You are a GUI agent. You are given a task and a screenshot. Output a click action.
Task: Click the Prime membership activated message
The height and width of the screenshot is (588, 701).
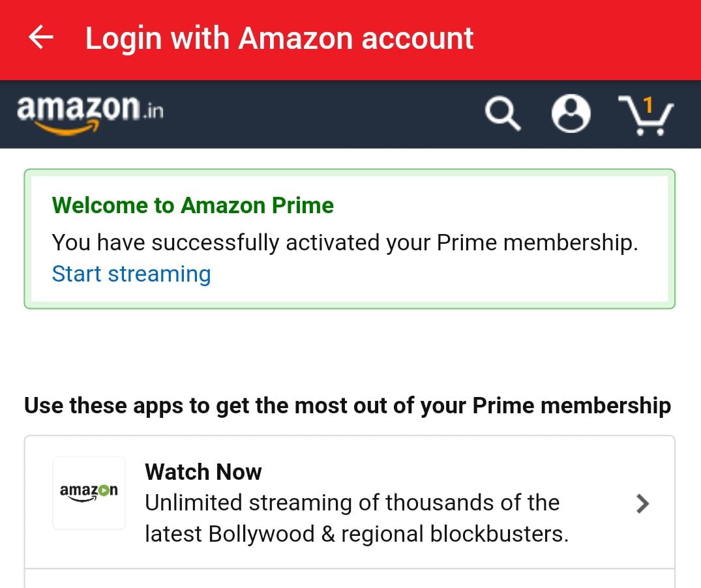coord(345,243)
